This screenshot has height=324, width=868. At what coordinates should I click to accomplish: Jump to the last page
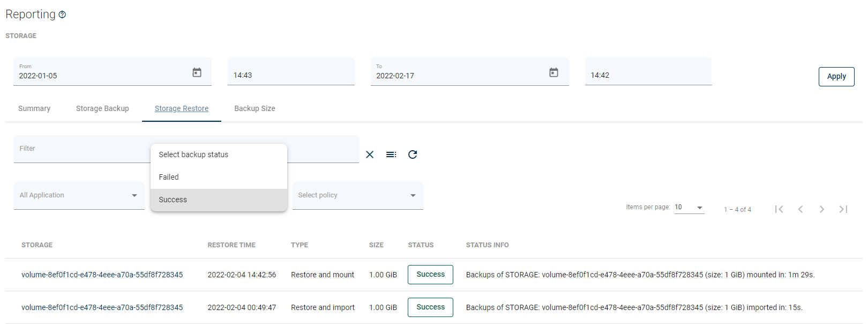pyautogui.click(x=843, y=209)
